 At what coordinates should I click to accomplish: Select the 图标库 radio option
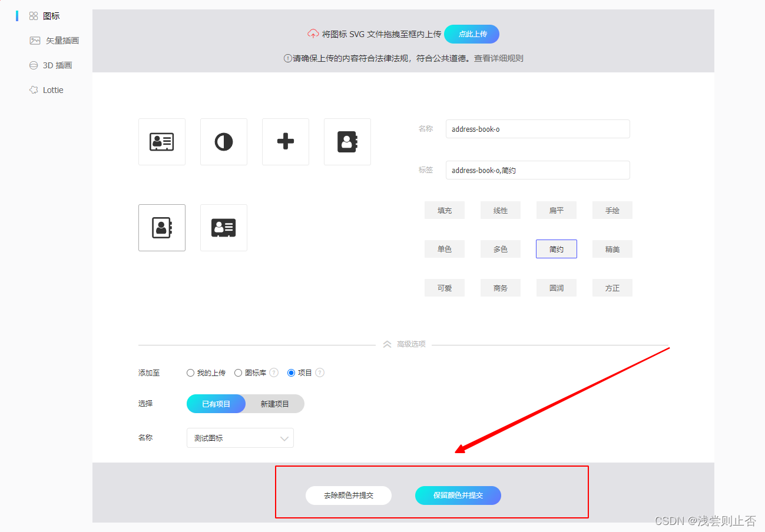pos(239,373)
